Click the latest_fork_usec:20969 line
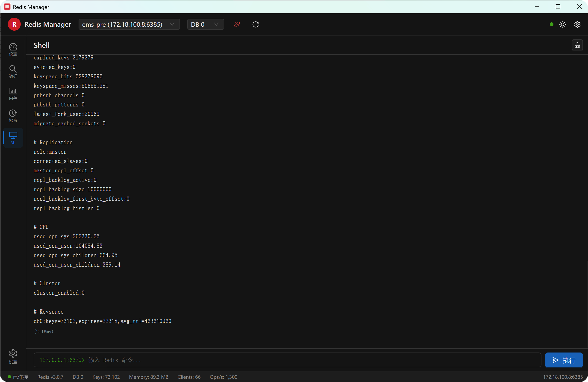The width and height of the screenshot is (588, 382). 66,114
